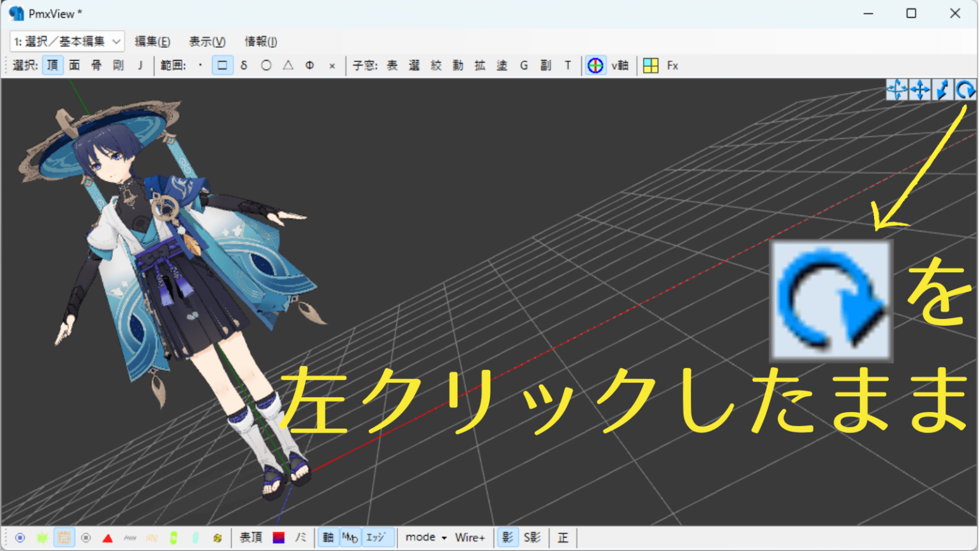The width and height of the screenshot is (980, 551).
Task: Toggle the 影 shadow display button
Action: (507, 537)
